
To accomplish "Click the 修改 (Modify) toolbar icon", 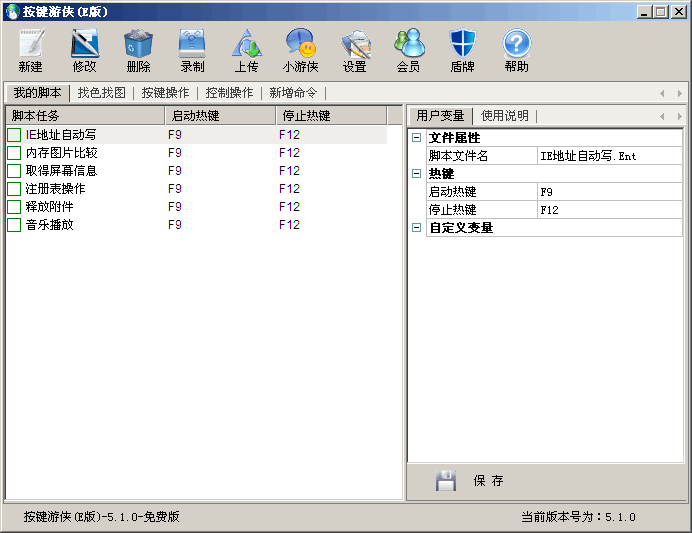I will 85,43.
